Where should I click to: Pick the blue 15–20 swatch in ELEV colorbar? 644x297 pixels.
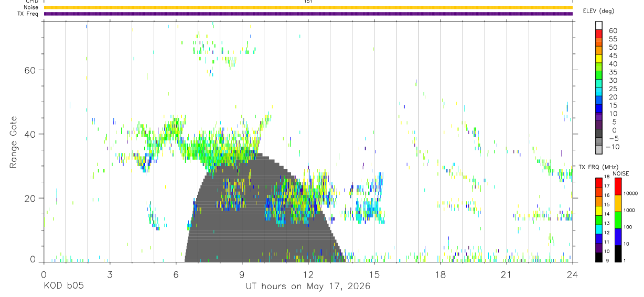(x=599, y=101)
